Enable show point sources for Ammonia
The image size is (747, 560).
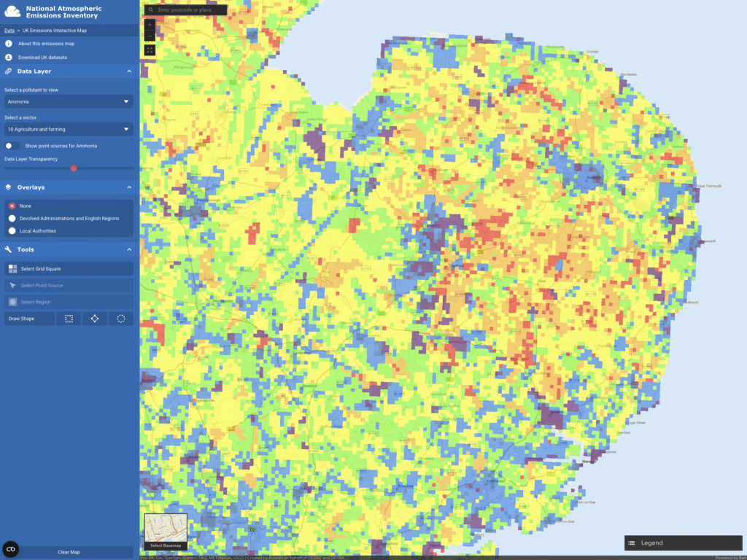point(12,146)
